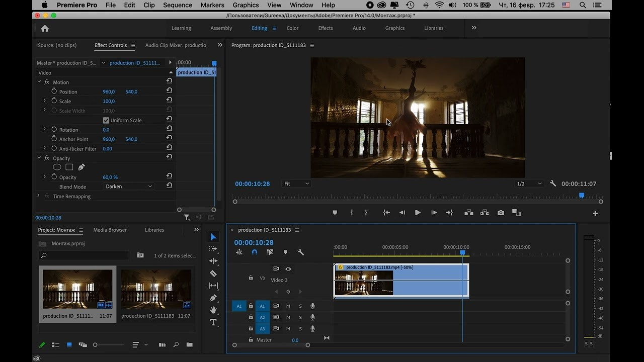Open the Fit zoom level dropdown
The height and width of the screenshot is (362, 644).
click(x=296, y=184)
